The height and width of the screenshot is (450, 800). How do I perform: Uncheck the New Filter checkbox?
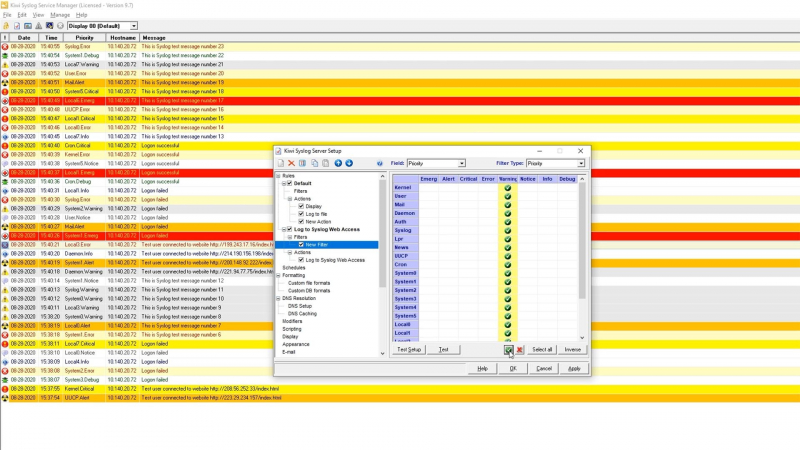coord(301,244)
